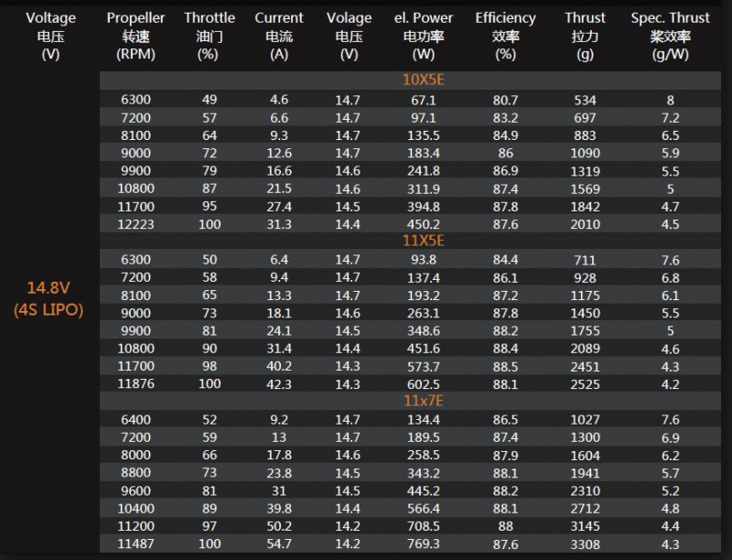Select thrust value 1450

[x=585, y=313]
